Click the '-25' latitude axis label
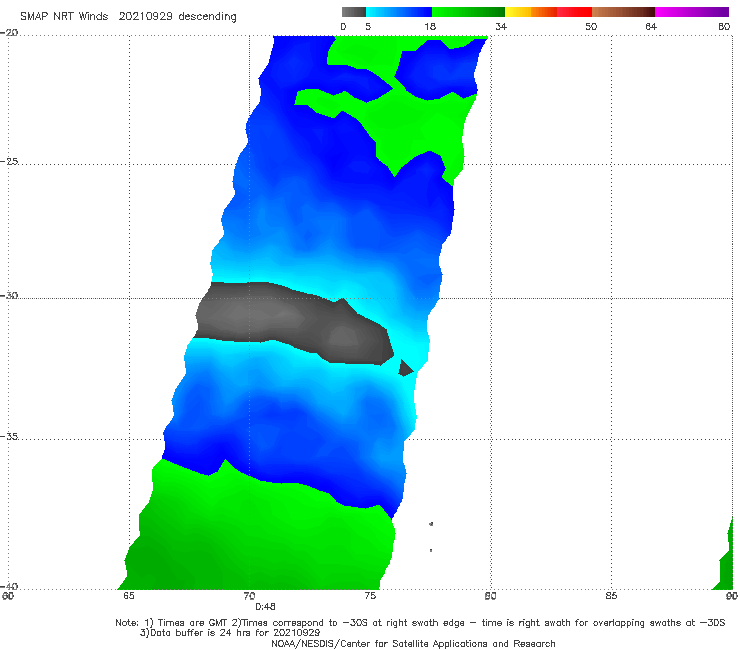 coord(9,161)
